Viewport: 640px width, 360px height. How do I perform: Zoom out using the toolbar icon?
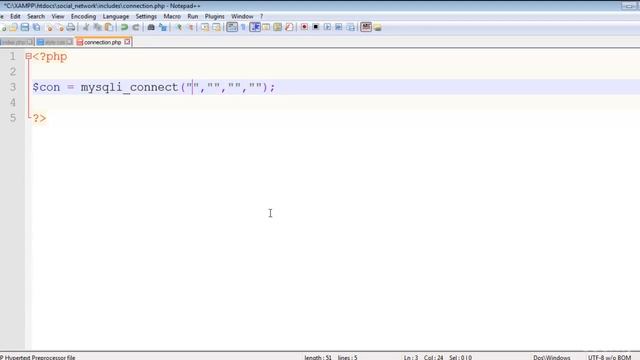pos(190,27)
